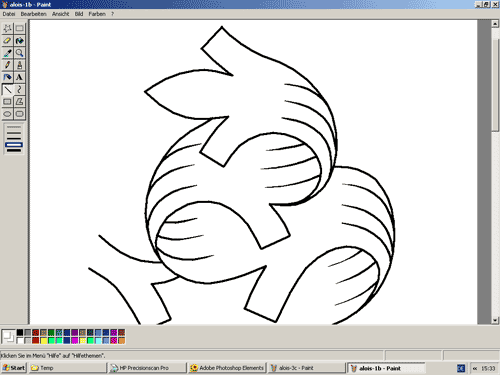Open the Bild menu
This screenshot has height=375, width=500.
[79, 14]
